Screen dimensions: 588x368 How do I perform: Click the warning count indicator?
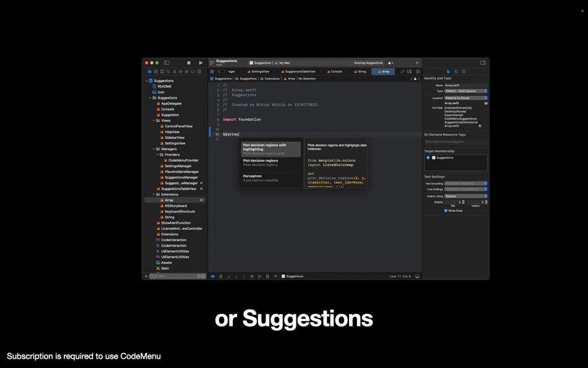(391, 63)
